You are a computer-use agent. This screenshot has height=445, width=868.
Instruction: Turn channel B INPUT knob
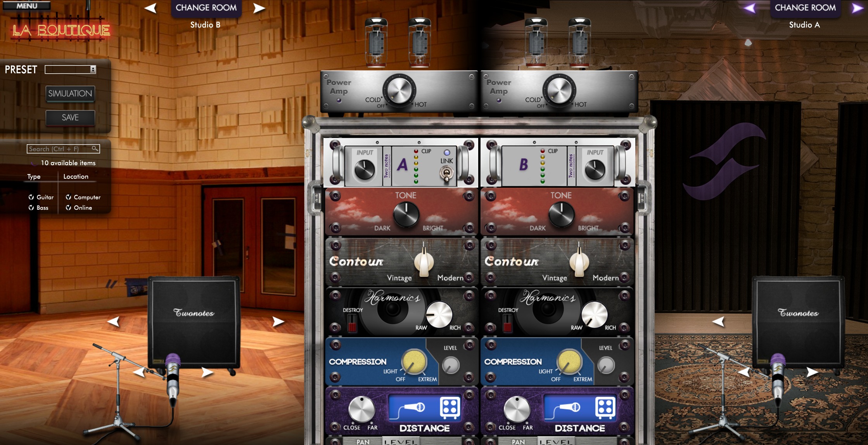(595, 169)
